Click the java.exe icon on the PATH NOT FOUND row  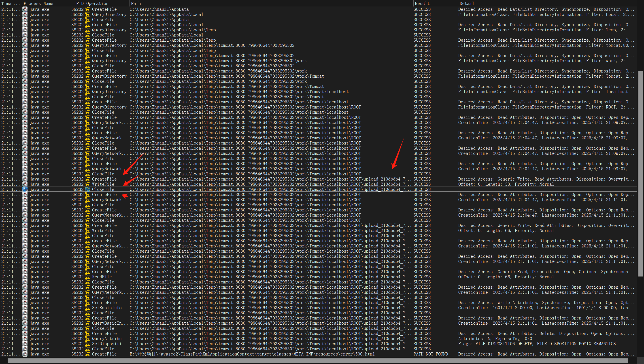click(x=25, y=354)
